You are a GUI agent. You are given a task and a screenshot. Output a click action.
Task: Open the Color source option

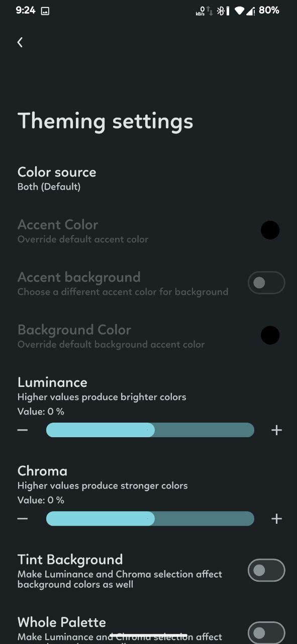coord(148,179)
